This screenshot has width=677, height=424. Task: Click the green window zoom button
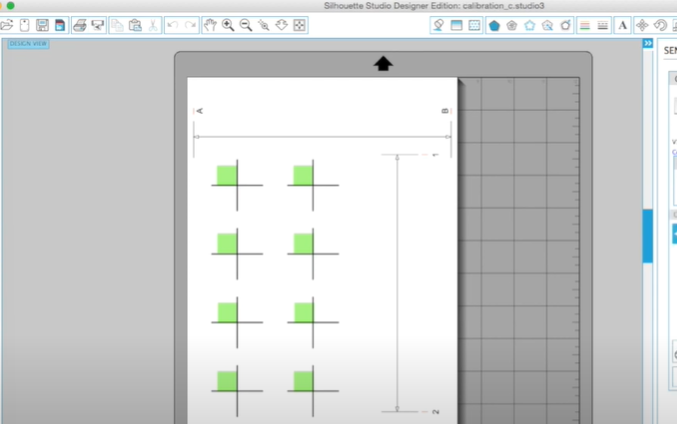(x=10, y=5)
